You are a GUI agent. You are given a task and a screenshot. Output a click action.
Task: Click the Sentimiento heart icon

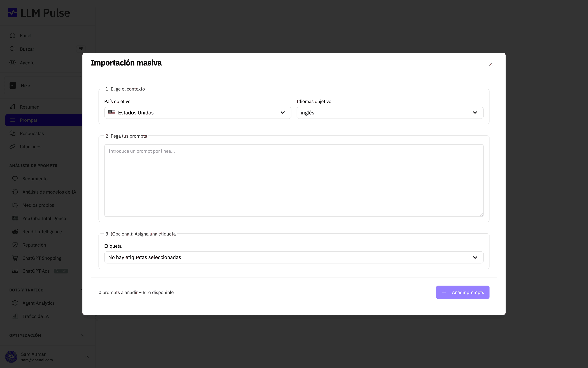(x=15, y=179)
